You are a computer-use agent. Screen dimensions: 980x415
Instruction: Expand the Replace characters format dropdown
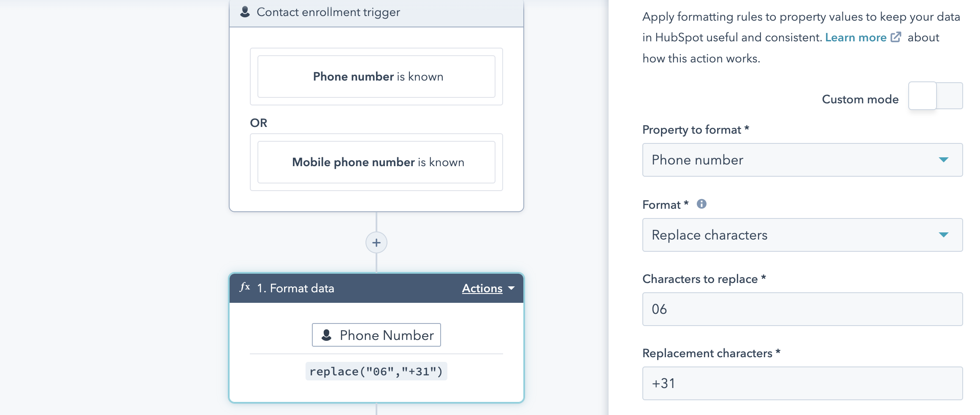tap(802, 235)
